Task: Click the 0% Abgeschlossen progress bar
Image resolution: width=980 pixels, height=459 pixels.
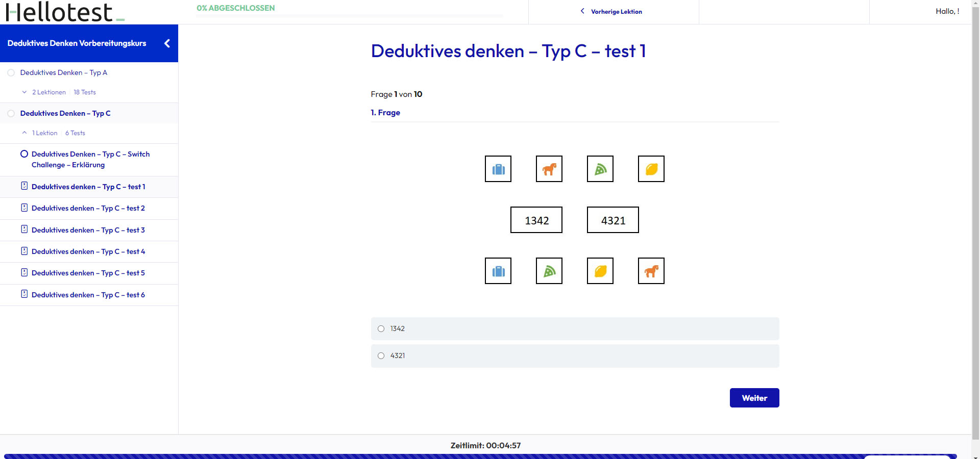Action: point(350,16)
